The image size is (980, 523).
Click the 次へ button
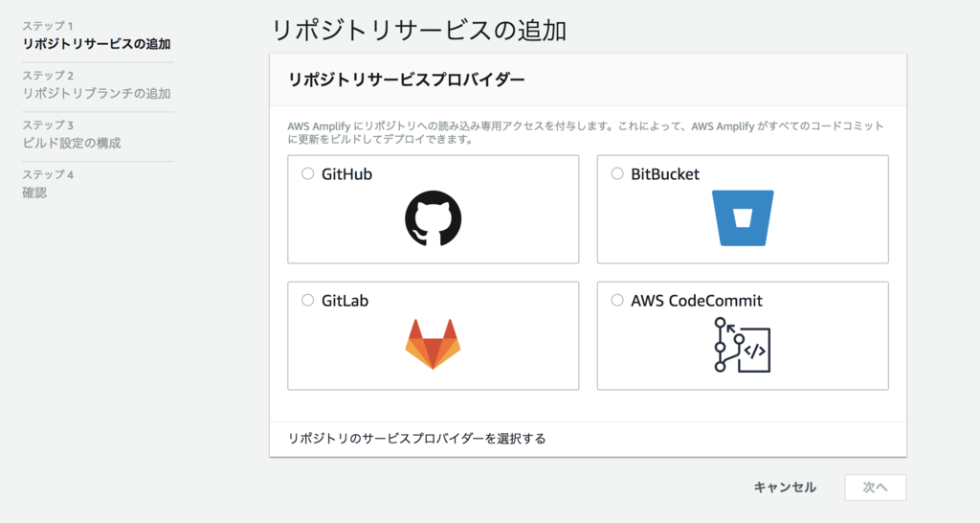click(875, 488)
